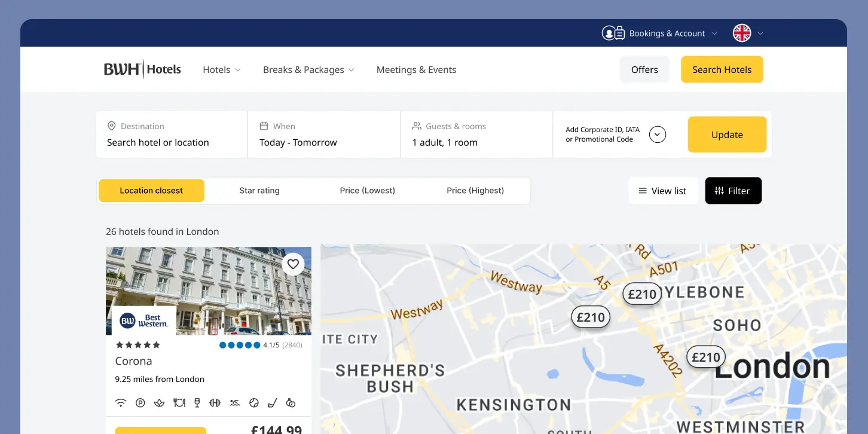This screenshot has height=434, width=868.
Task: Expand the Add Corporate ID promotional code section
Action: point(657,134)
